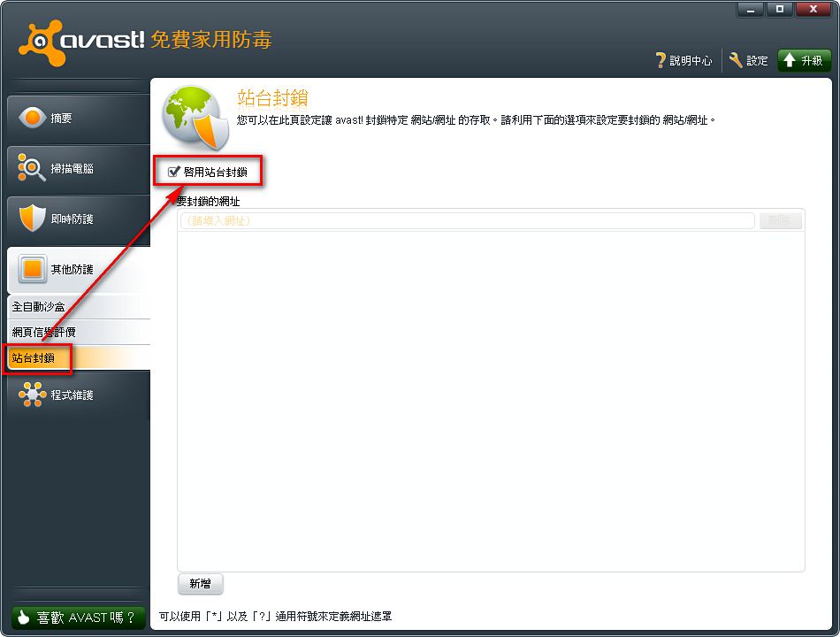This screenshot has height=637, width=840.
Task: Click the globe and shield 站台封鎖 icon
Action: [x=196, y=118]
